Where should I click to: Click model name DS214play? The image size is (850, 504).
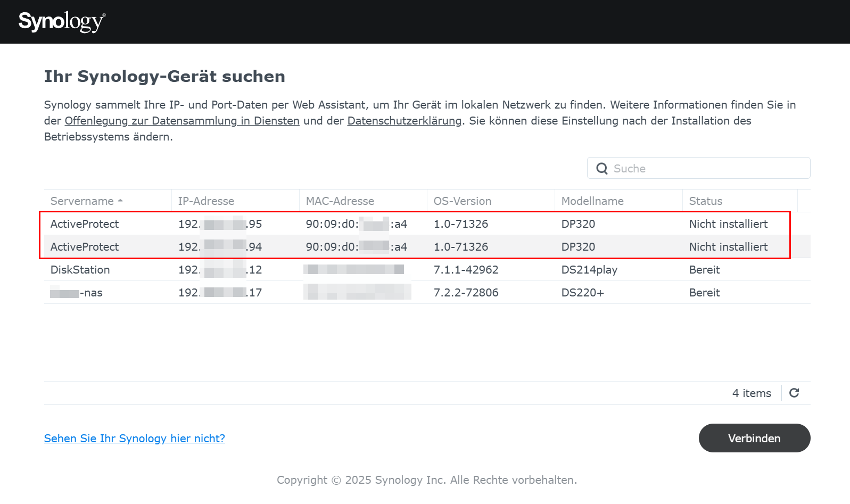click(589, 270)
